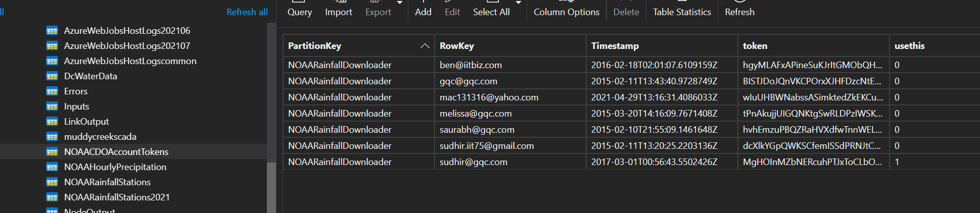Select the Inputs table
Image resolution: width=980 pixels, height=213 pixels.
[x=76, y=107]
